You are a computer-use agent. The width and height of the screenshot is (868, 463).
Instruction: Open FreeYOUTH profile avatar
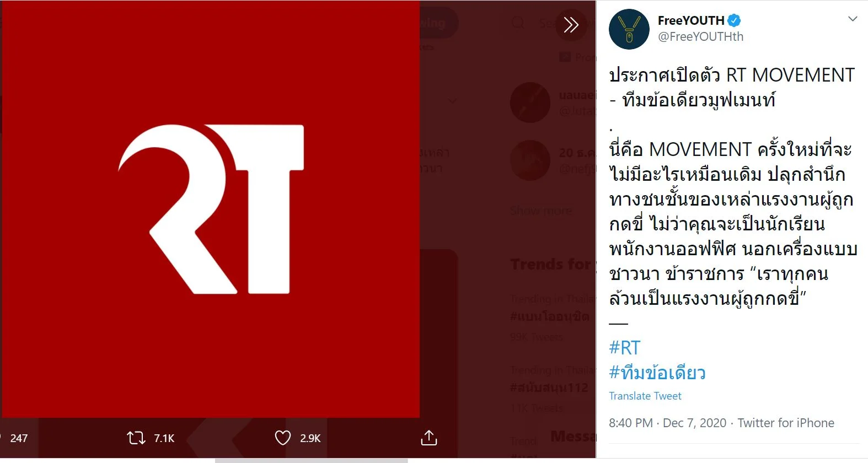629,29
